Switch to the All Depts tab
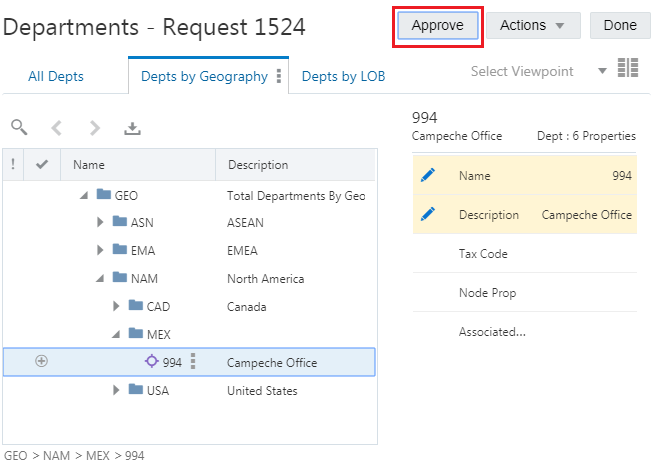Image resolution: width=657 pixels, height=466 pixels. (56, 76)
